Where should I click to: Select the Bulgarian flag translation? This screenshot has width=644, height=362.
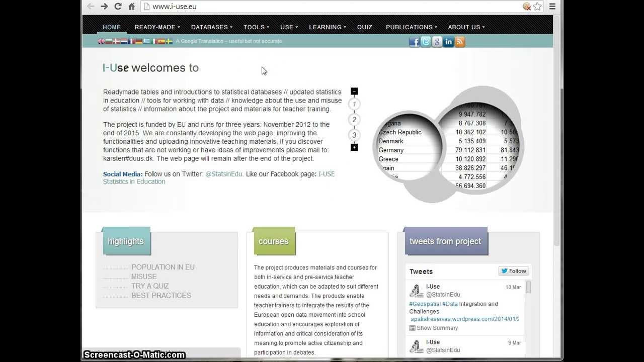point(109,41)
